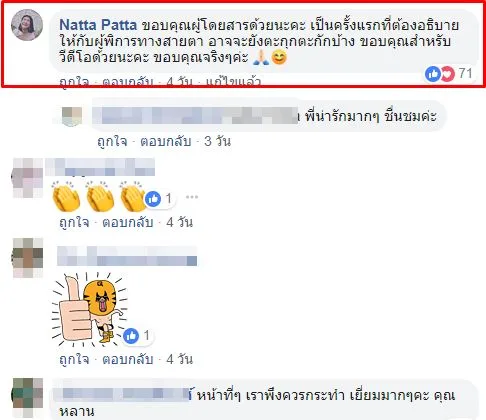This screenshot has height=420, width=486.
Task: Click ตอบกลับ under Natta Patta's comment
Action: (x=128, y=81)
